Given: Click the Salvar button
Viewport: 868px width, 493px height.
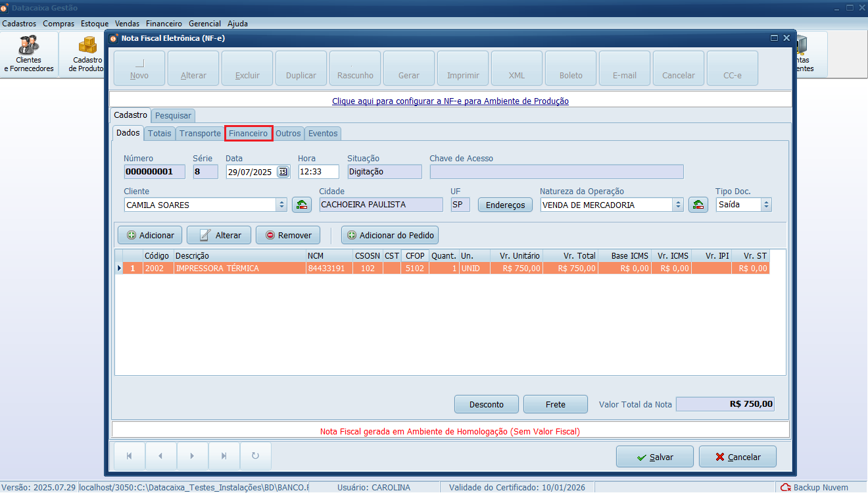Looking at the screenshot, I should (654, 457).
